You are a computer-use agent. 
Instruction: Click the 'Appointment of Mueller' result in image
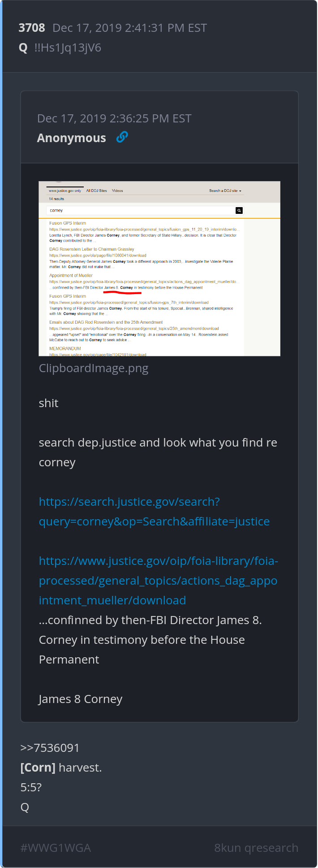click(71, 275)
